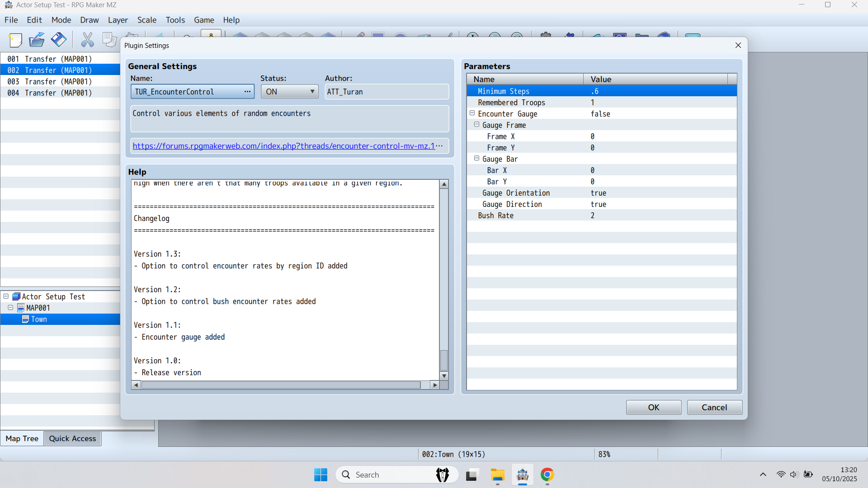Viewport: 868px width, 488px height.
Task: Open the Scale menu
Action: coord(147,20)
